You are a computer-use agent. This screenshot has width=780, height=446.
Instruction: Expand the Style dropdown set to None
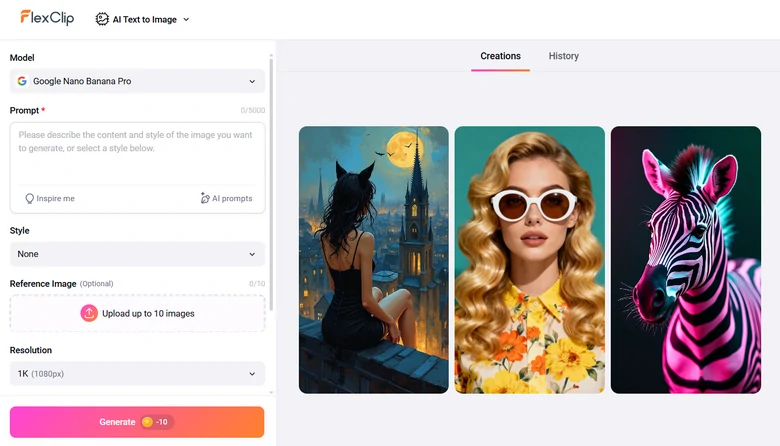coord(137,254)
